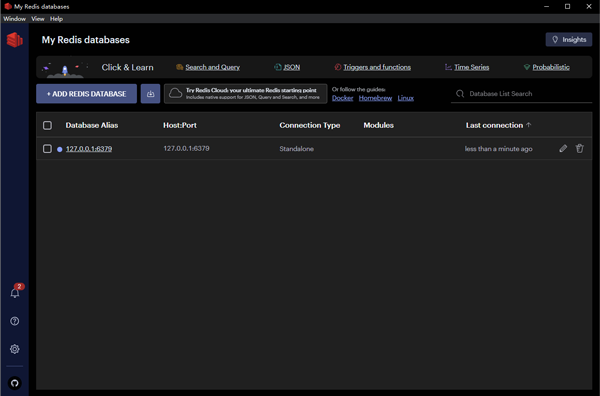Click the blue status dot next to 127.0.0.1:6379
Screen dimensions: 600x396
click(x=60, y=149)
